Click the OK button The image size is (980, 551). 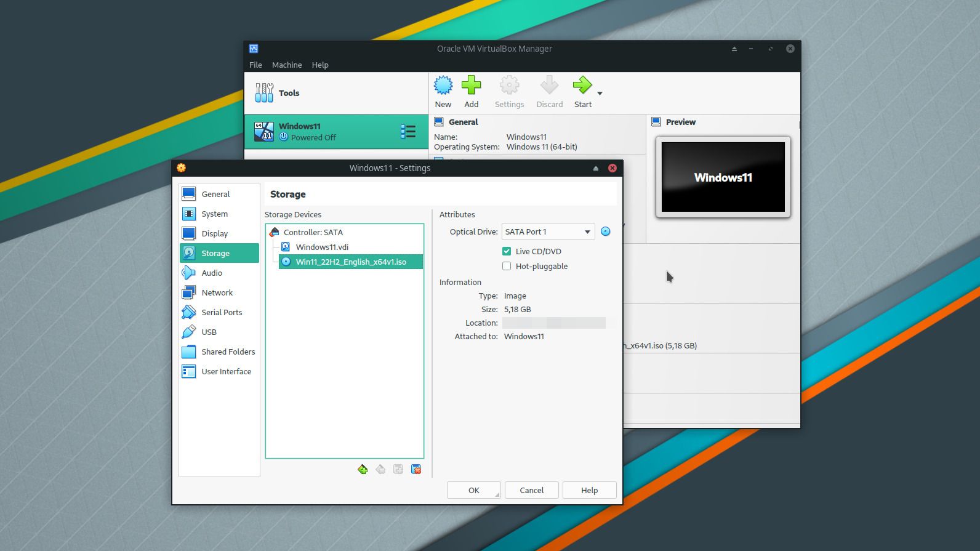click(474, 490)
